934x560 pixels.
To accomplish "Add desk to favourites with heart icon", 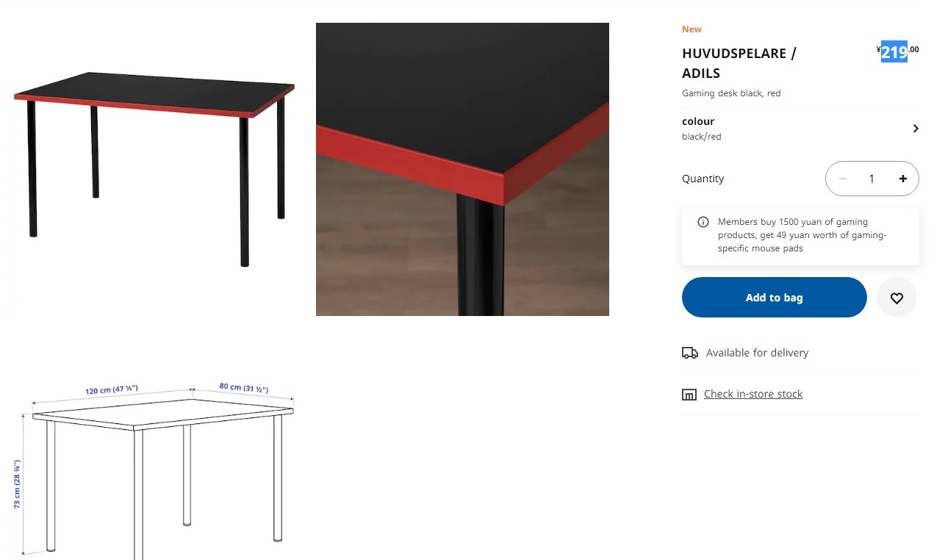I will point(897,298).
